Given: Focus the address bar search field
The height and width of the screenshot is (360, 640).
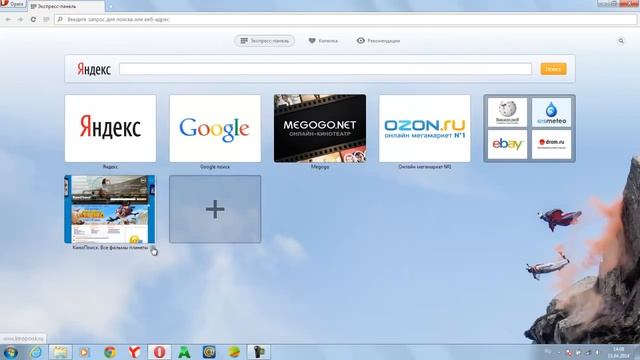Looking at the screenshot, I should [345, 19].
